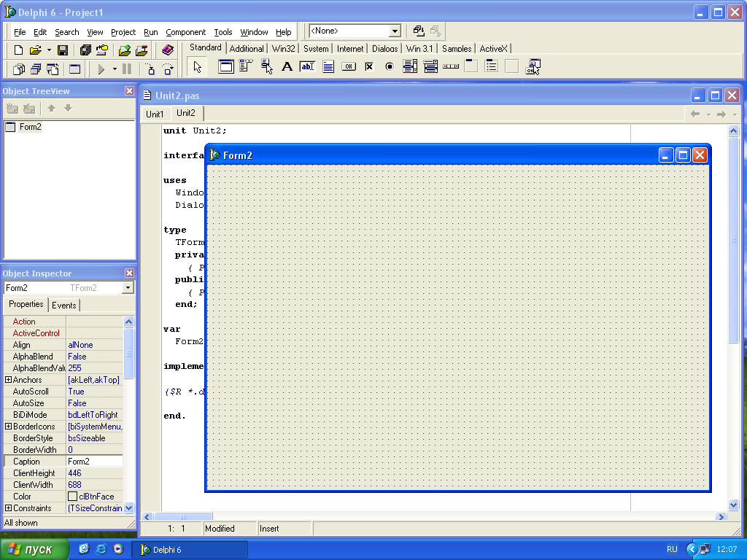Open the Component menu
The height and width of the screenshot is (560, 747).
[x=185, y=32]
